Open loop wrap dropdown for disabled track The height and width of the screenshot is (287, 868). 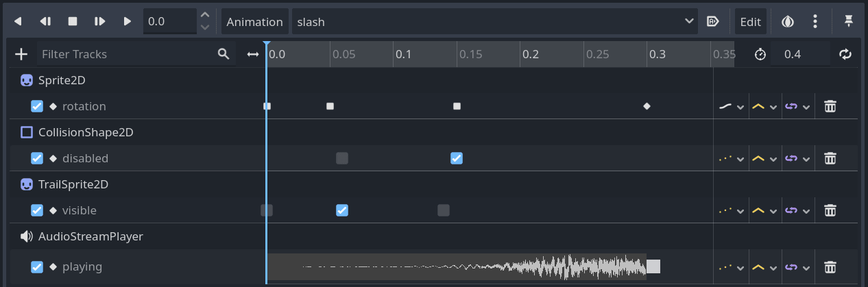pos(797,158)
